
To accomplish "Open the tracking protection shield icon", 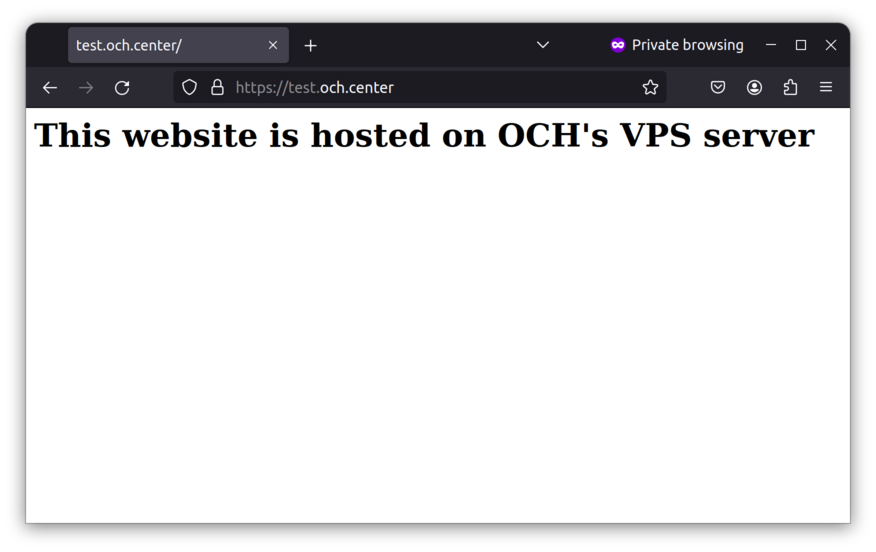I will 190,88.
